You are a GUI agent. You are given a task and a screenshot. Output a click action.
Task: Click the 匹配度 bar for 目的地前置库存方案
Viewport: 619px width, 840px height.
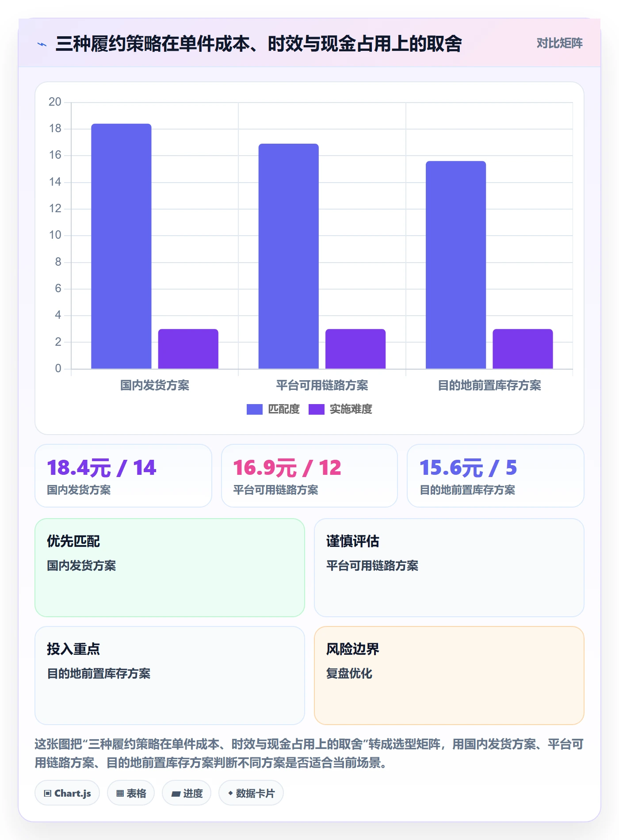coord(456,265)
